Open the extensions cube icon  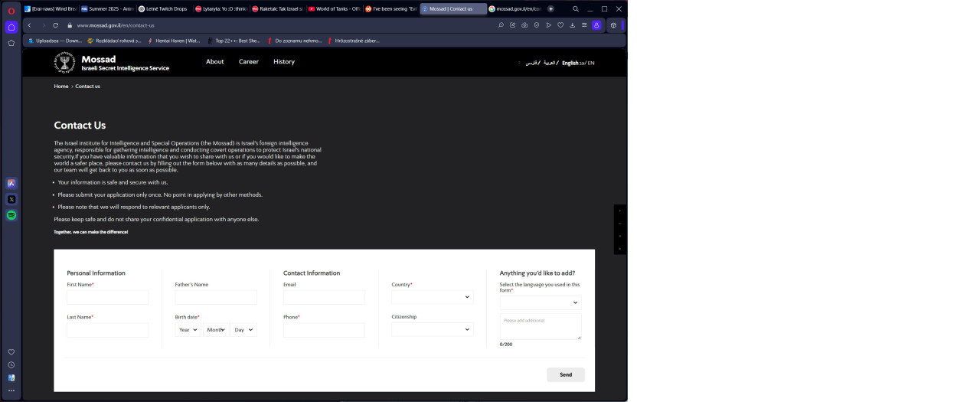tap(613, 25)
